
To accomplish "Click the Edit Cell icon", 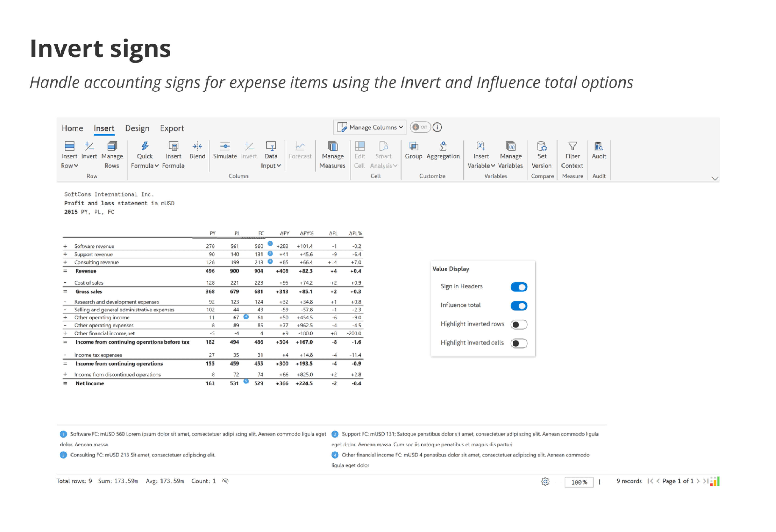I will [x=360, y=146].
